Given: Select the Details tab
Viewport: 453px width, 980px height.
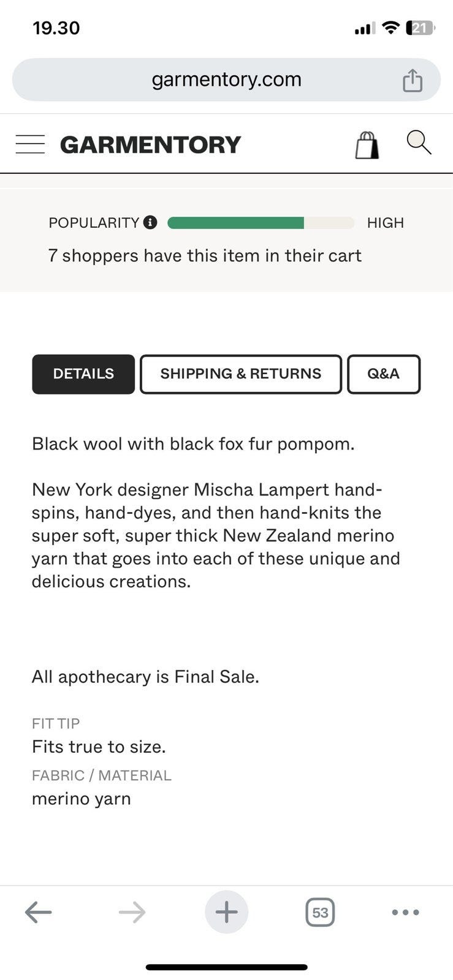Looking at the screenshot, I should coord(83,374).
